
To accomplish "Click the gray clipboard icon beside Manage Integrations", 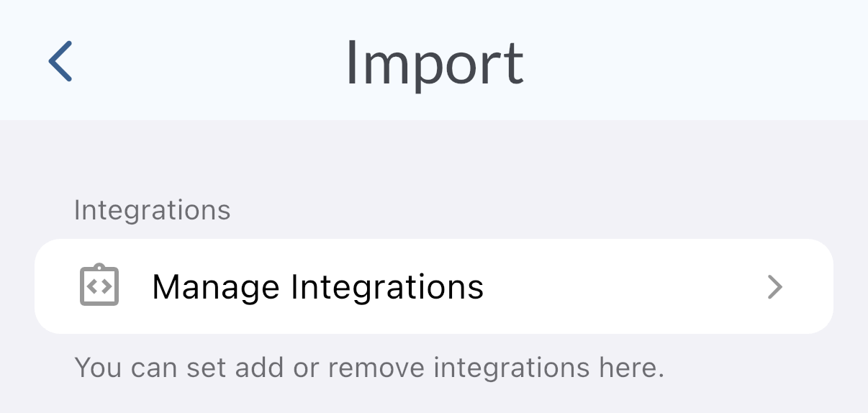I will (99, 286).
